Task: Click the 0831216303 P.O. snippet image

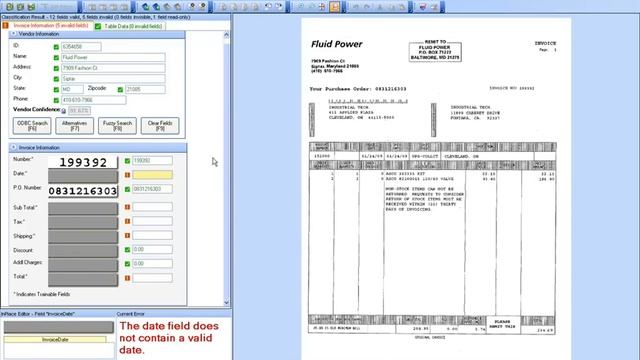Action: click(x=83, y=191)
